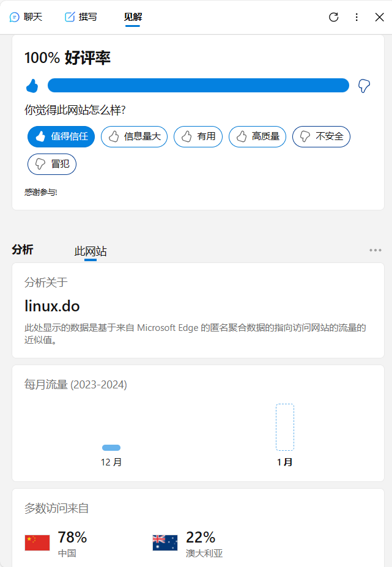Click the 你觉得此网站怎么样? question text
Viewport: 392px width, 567px height.
click(x=75, y=110)
